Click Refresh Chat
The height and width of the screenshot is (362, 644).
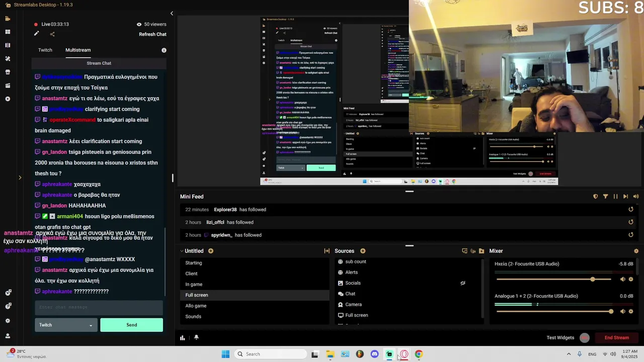[152, 34]
